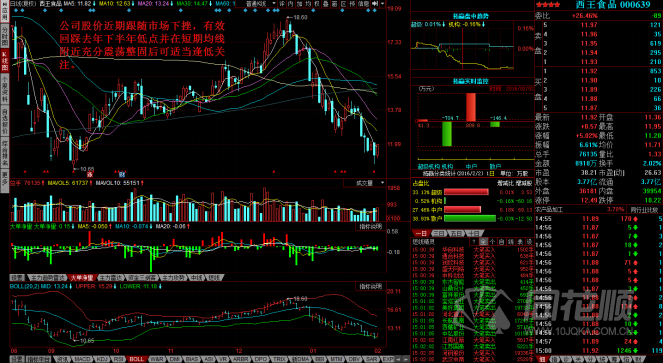Click the 叠 overlay toolbar icon
The height and width of the screenshot is (363, 663).
(326, 4)
